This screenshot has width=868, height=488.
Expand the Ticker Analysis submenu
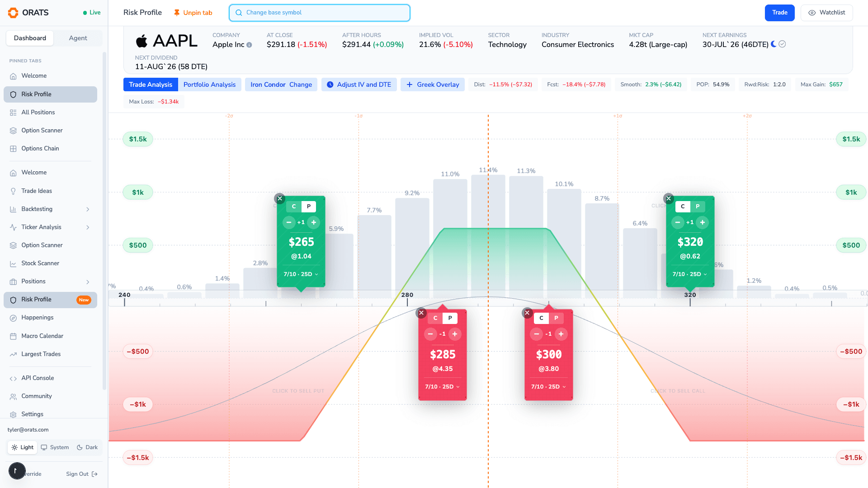tap(88, 227)
